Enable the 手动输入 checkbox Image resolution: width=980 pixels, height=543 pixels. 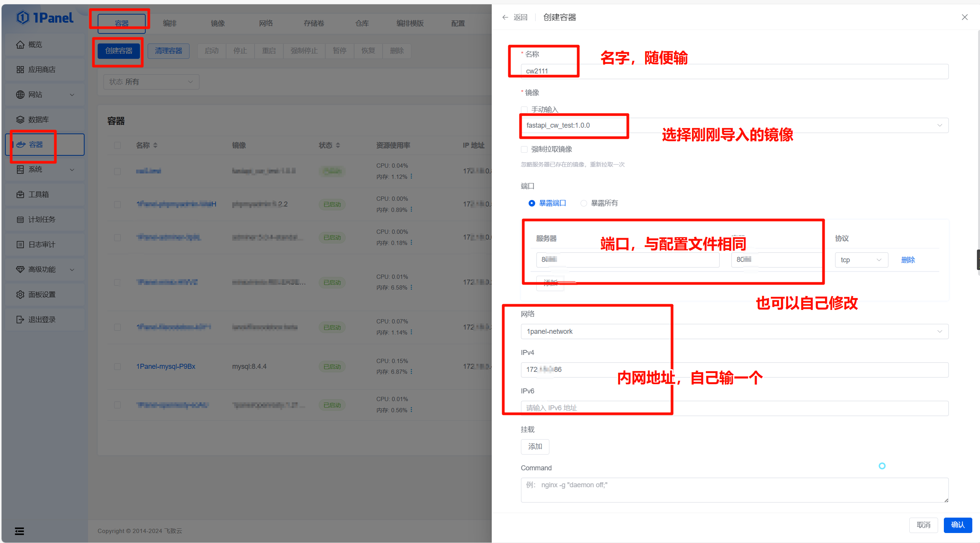click(x=524, y=110)
